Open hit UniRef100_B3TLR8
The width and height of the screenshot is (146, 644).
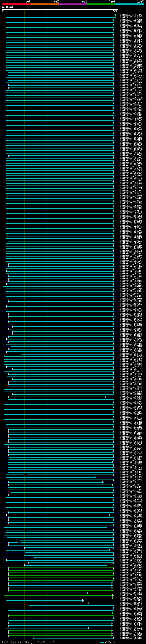[x=131, y=58]
